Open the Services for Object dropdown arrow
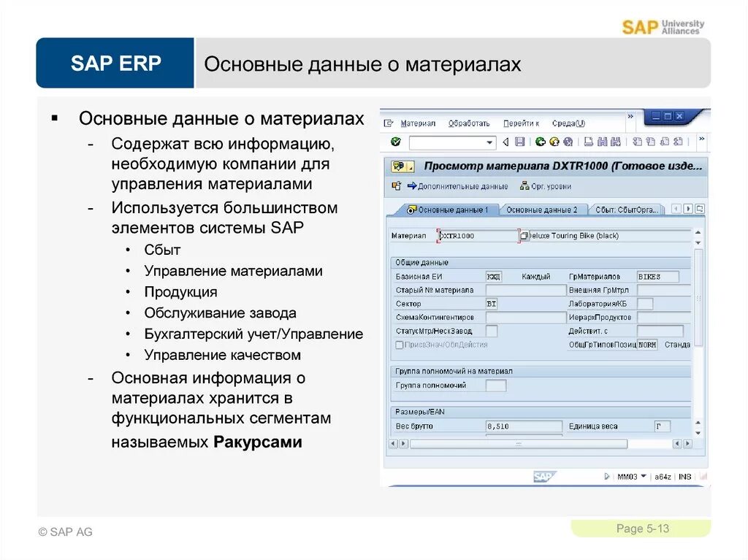The width and height of the screenshot is (748, 560). (411, 167)
